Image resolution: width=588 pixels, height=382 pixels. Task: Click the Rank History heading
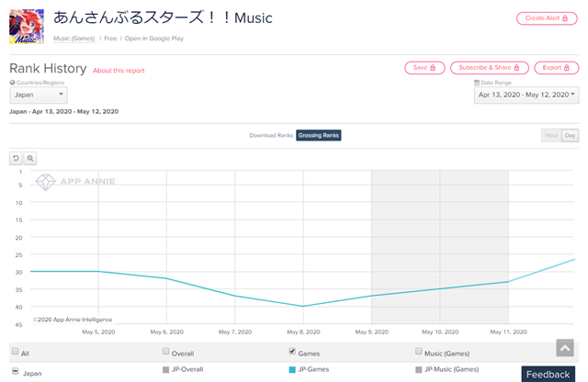(x=48, y=69)
